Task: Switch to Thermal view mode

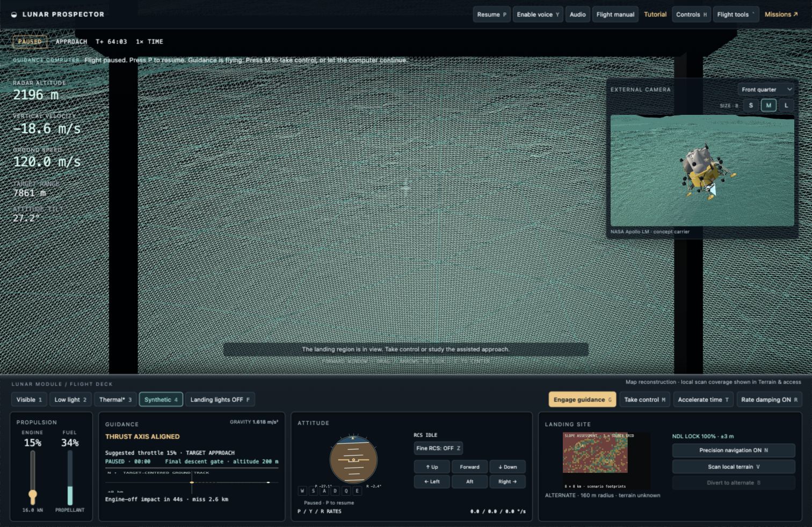Action: click(x=115, y=399)
